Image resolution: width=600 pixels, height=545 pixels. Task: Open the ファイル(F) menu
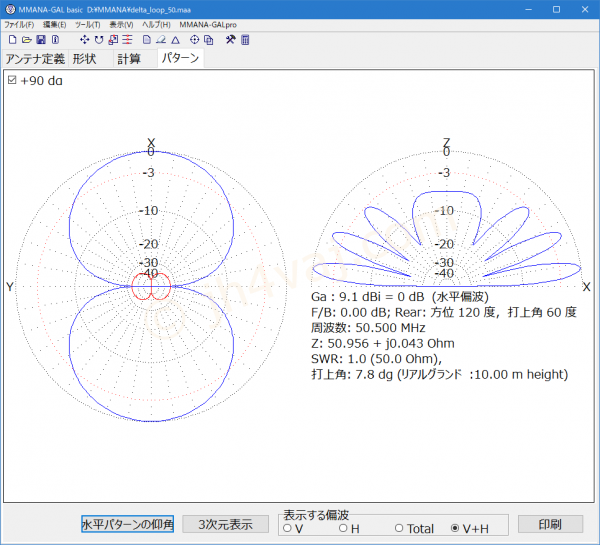pyautogui.click(x=19, y=24)
